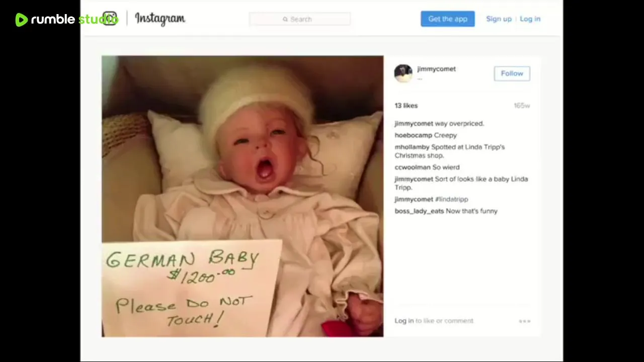Open the jimmycomet profile avatar
The height and width of the screenshot is (362, 644).
pos(403,73)
